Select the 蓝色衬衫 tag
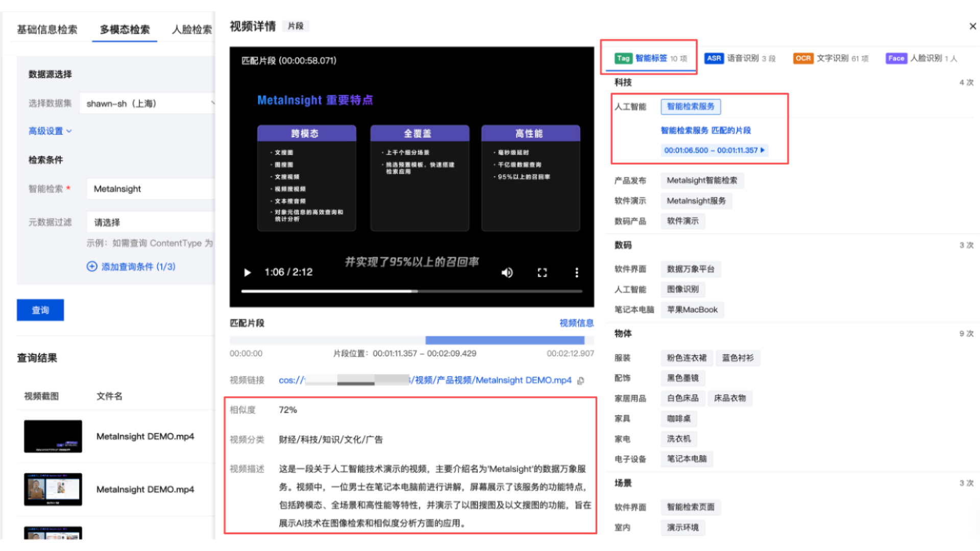980x551 pixels. (x=738, y=358)
